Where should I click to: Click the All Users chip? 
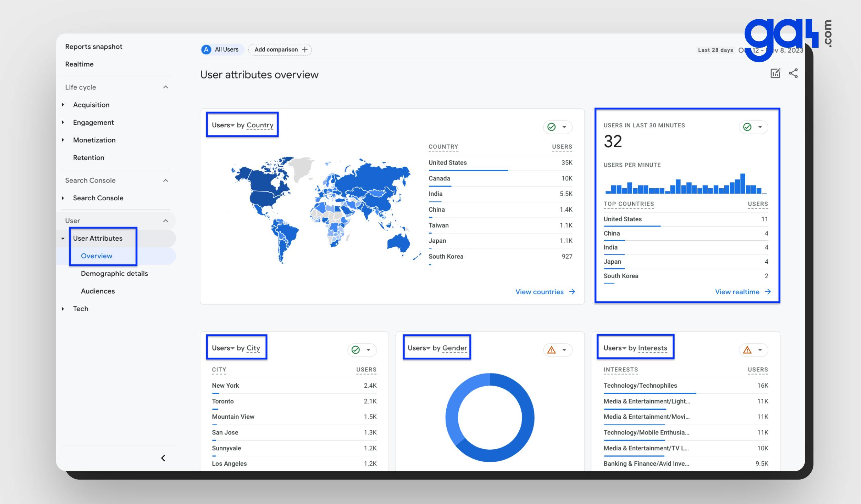(x=222, y=50)
